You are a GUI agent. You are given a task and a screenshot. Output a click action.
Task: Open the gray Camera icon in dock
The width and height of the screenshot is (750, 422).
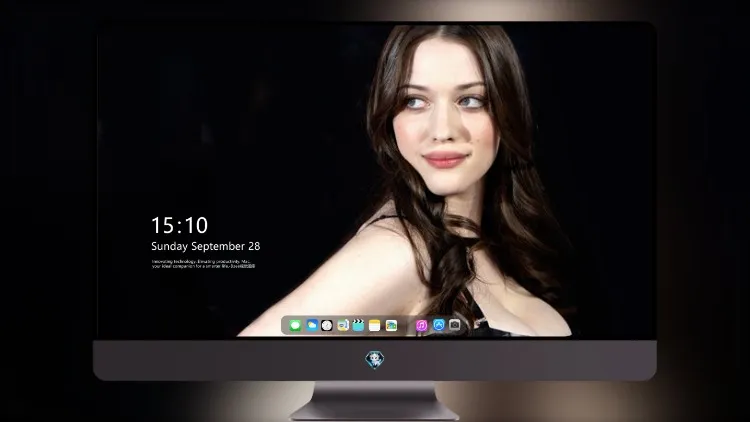[x=455, y=325]
